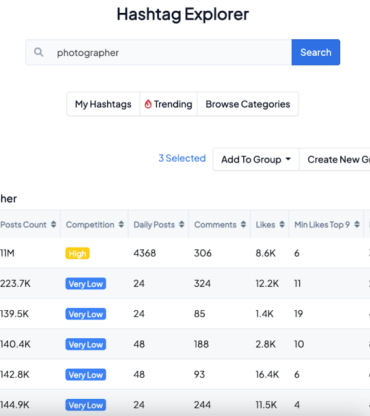
Task: Open the Browse Categories tab
Action: 248,104
